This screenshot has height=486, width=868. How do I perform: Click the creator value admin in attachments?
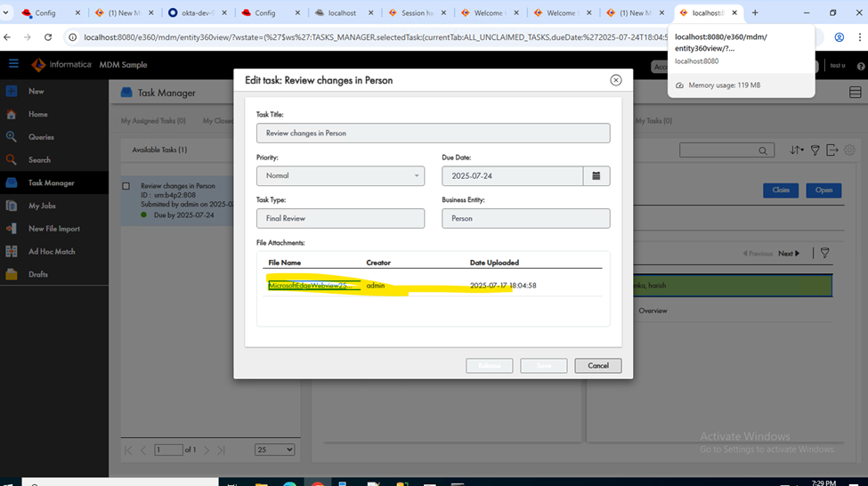(x=376, y=286)
